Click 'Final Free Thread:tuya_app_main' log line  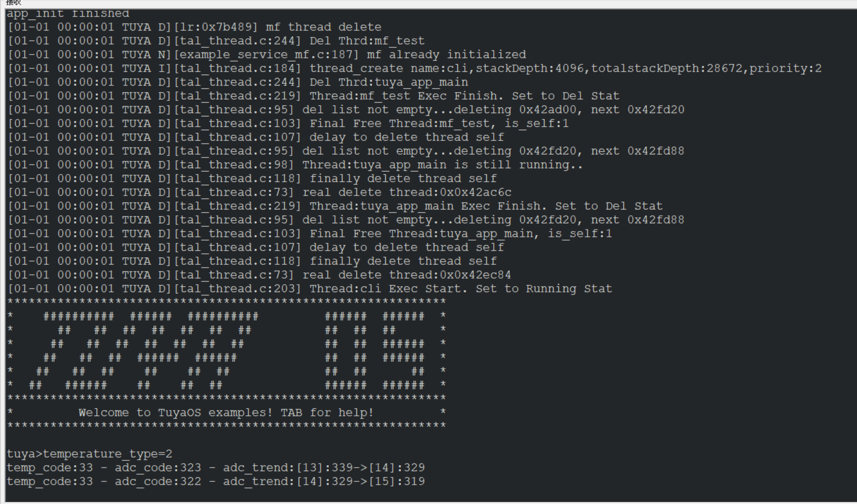(310, 233)
